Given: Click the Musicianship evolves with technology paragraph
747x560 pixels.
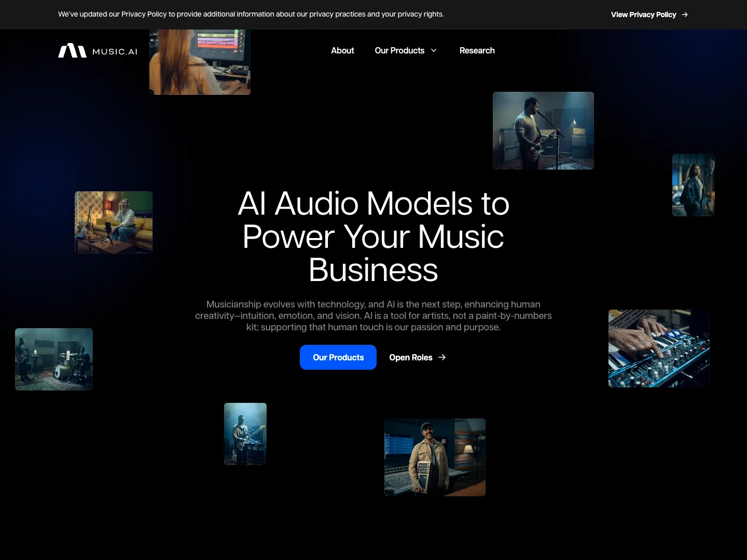Looking at the screenshot, I should click(x=374, y=316).
